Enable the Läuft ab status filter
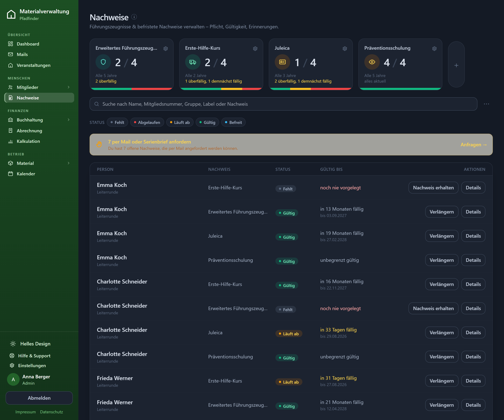504x420 pixels. click(180, 122)
